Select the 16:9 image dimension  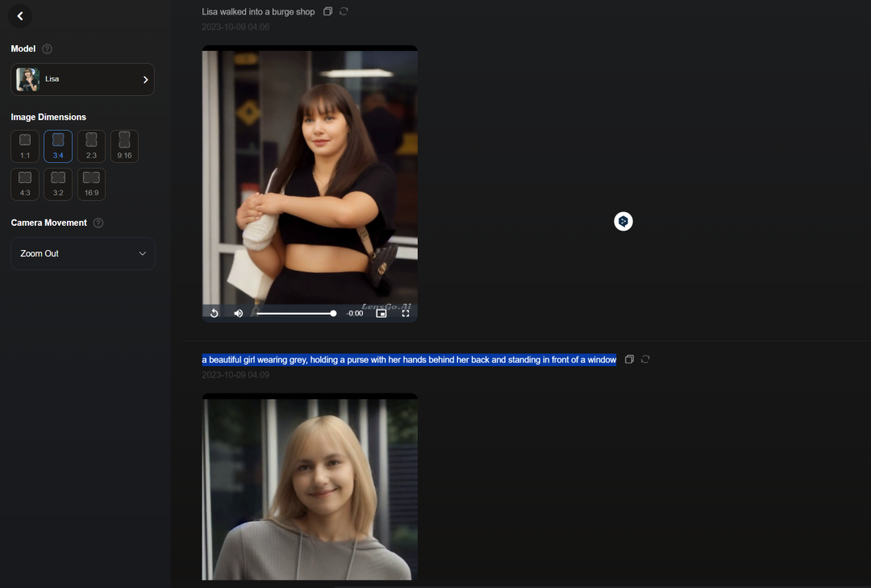coord(91,184)
